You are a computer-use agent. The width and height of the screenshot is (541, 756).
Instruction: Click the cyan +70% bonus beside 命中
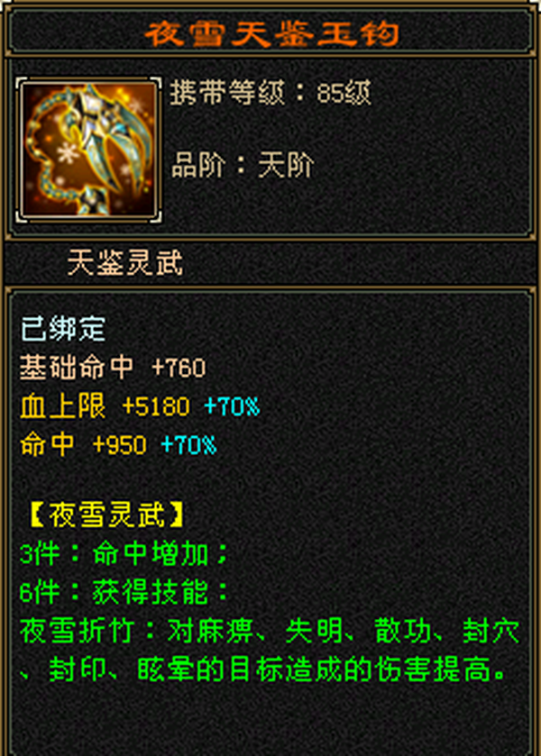189,444
